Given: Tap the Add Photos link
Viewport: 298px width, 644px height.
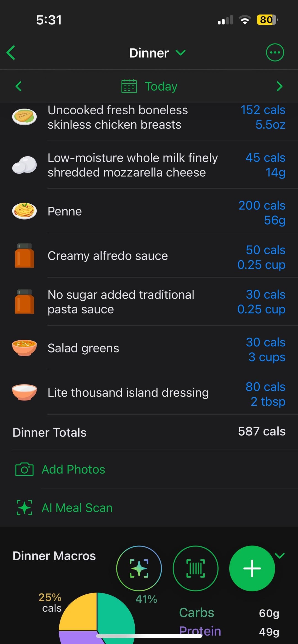Looking at the screenshot, I should 73,469.
